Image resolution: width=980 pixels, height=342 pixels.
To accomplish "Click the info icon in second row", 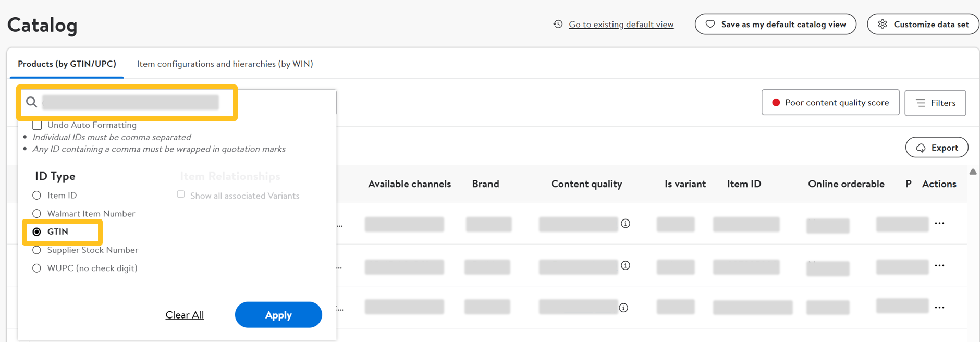I will 626,265.
